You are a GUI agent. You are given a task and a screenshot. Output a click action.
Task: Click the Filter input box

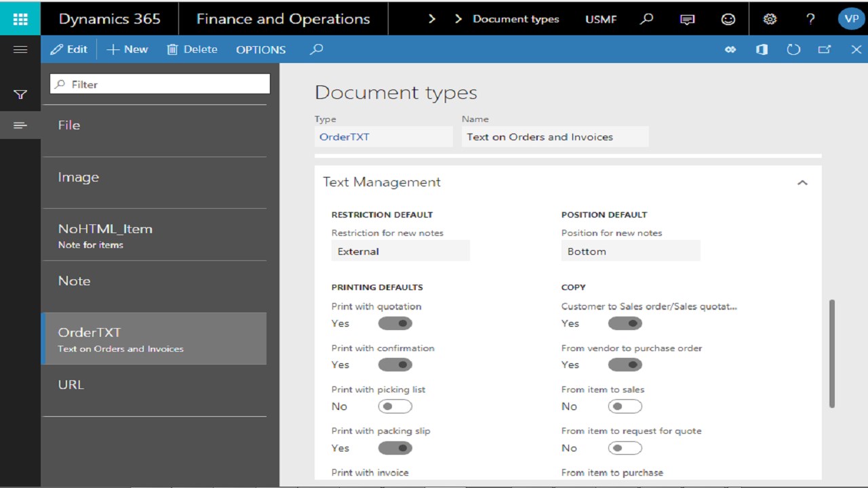(x=160, y=84)
